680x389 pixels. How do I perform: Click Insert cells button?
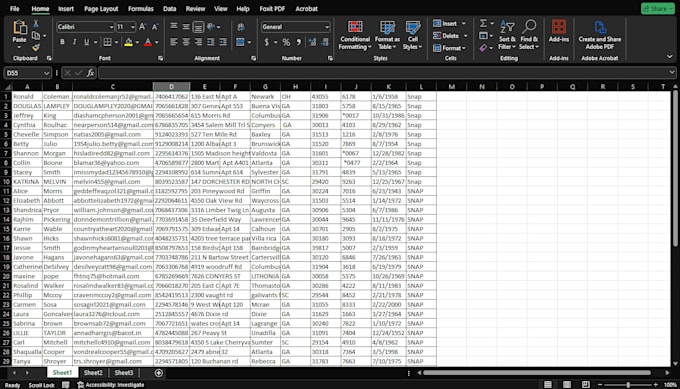click(449, 23)
